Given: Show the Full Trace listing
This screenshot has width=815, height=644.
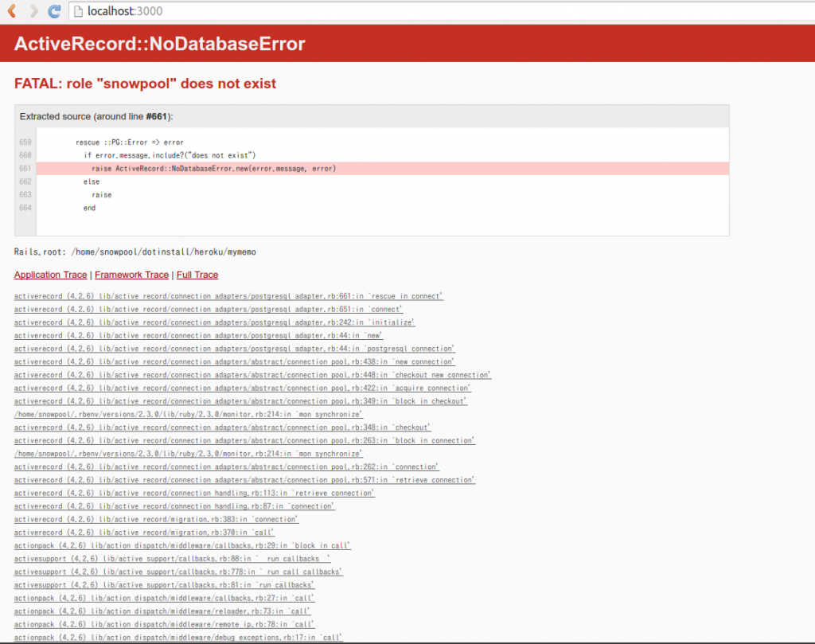Looking at the screenshot, I should (197, 275).
